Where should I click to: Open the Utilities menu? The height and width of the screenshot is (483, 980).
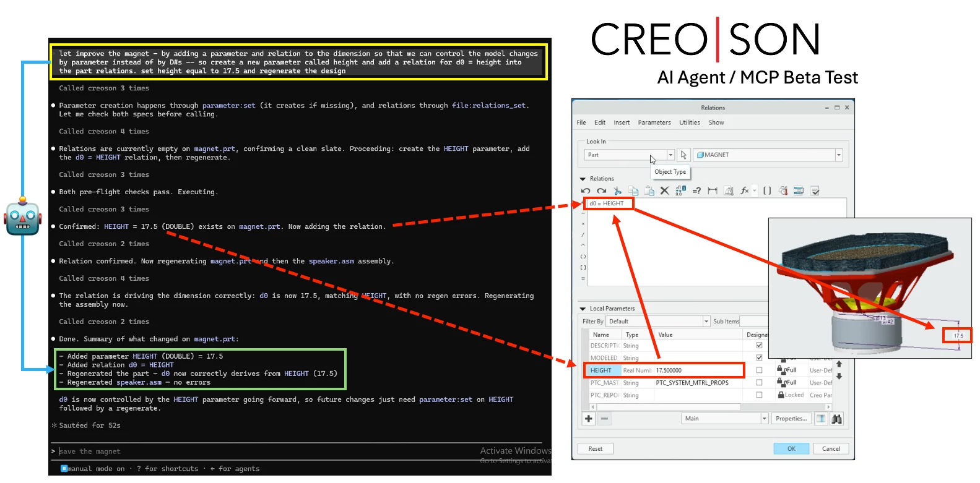point(690,122)
